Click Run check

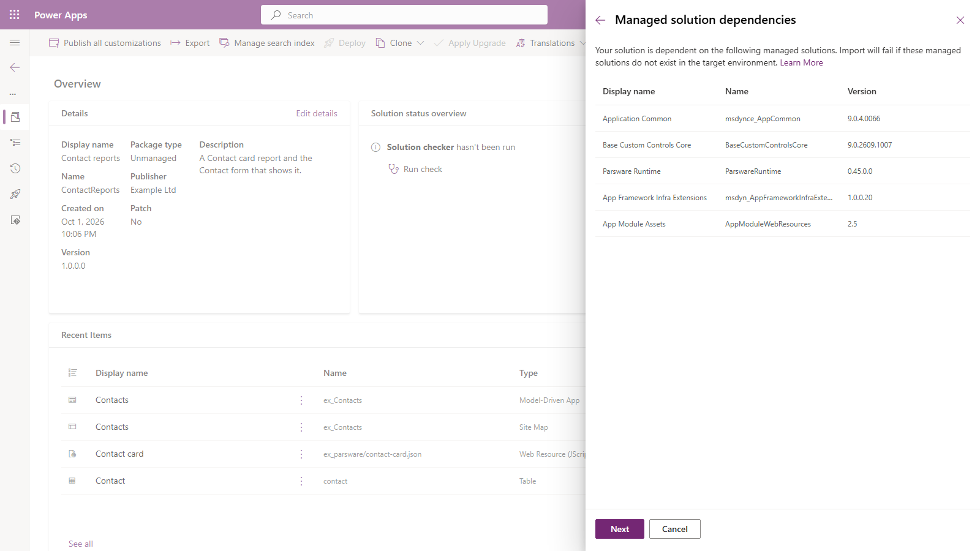pos(415,169)
